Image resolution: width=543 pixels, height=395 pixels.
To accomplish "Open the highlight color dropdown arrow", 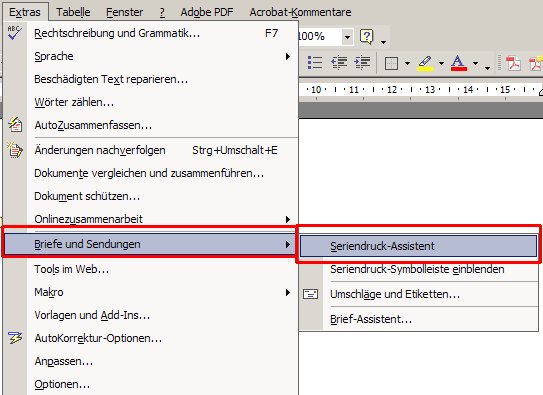I will 441,63.
